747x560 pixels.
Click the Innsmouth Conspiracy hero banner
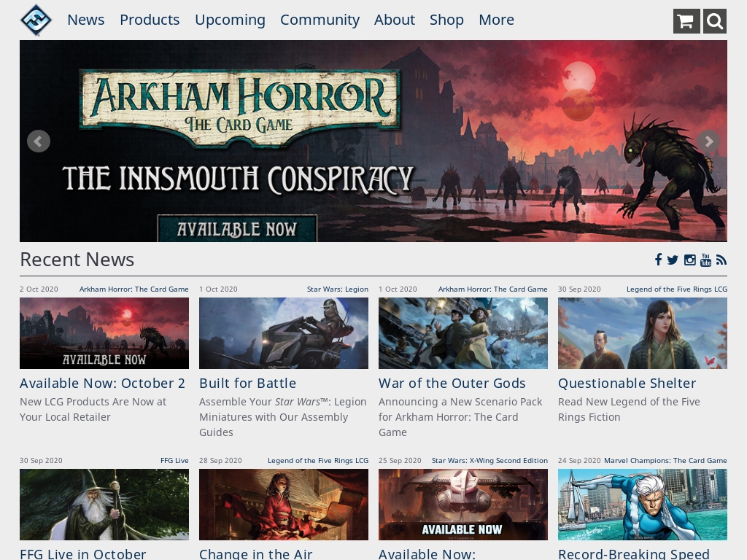[373, 141]
